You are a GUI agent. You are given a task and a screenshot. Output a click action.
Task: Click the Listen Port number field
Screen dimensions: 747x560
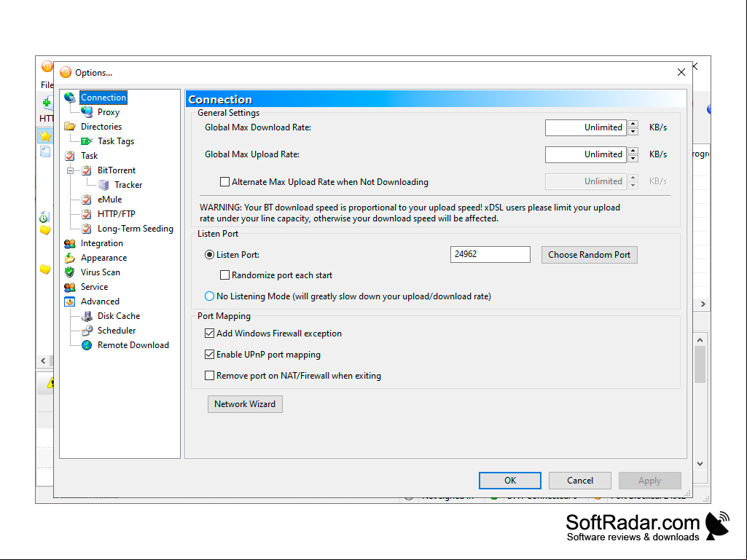tap(490, 254)
